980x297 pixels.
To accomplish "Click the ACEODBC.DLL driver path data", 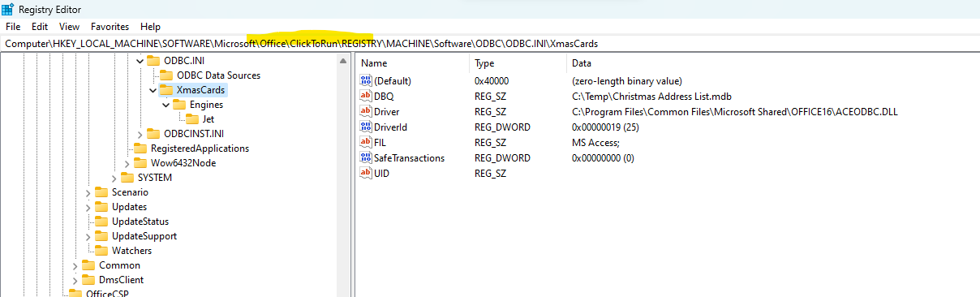I will 735,112.
